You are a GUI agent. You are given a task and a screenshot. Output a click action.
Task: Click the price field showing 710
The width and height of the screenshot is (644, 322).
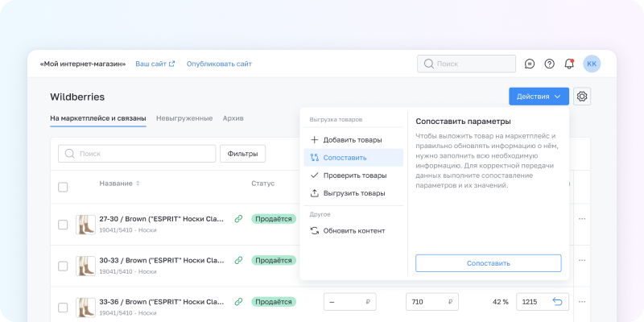tap(432, 302)
